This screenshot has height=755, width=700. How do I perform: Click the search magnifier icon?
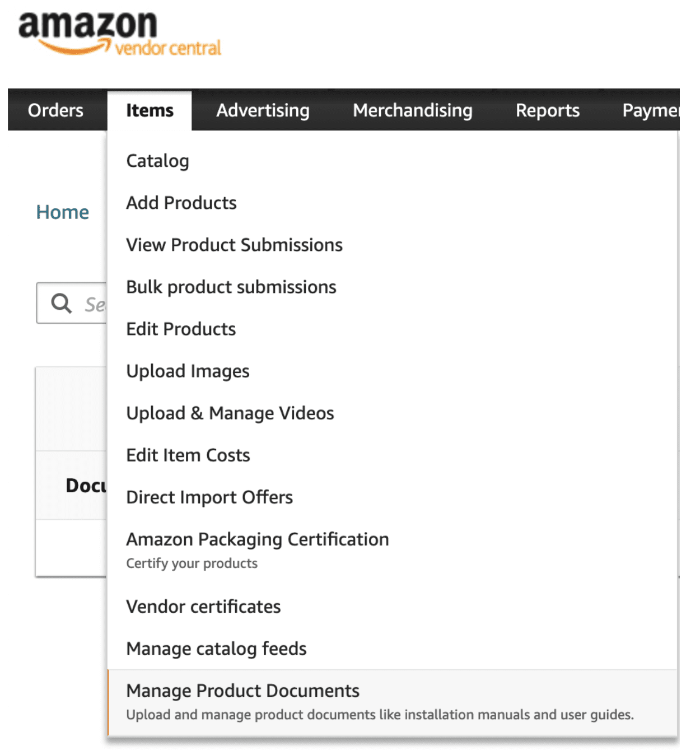coord(61,304)
